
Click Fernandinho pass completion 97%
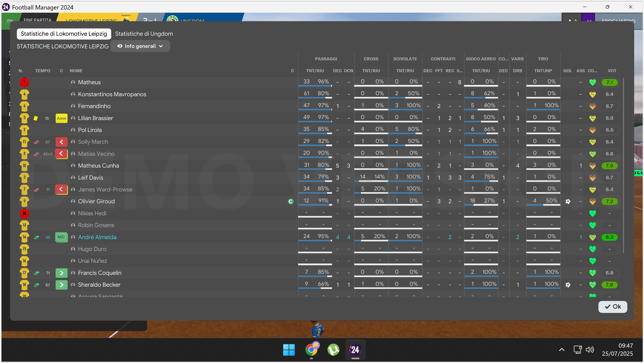[x=323, y=105]
